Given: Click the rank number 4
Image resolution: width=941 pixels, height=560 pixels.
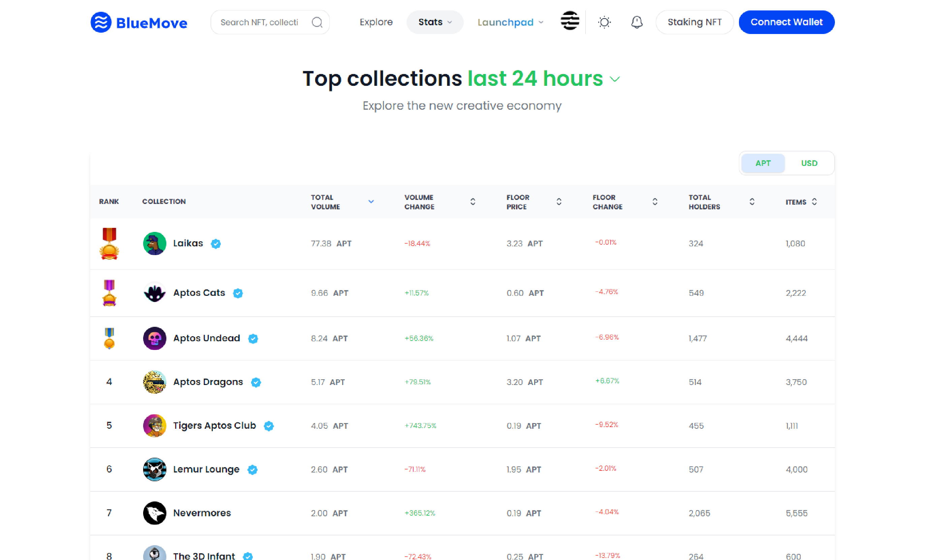Looking at the screenshot, I should click(x=109, y=382).
